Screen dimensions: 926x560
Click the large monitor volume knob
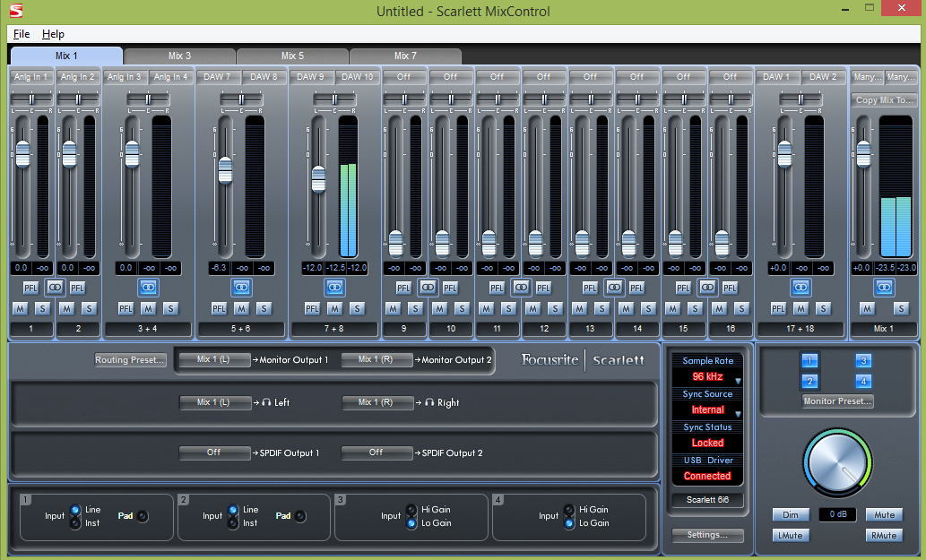[x=838, y=461]
